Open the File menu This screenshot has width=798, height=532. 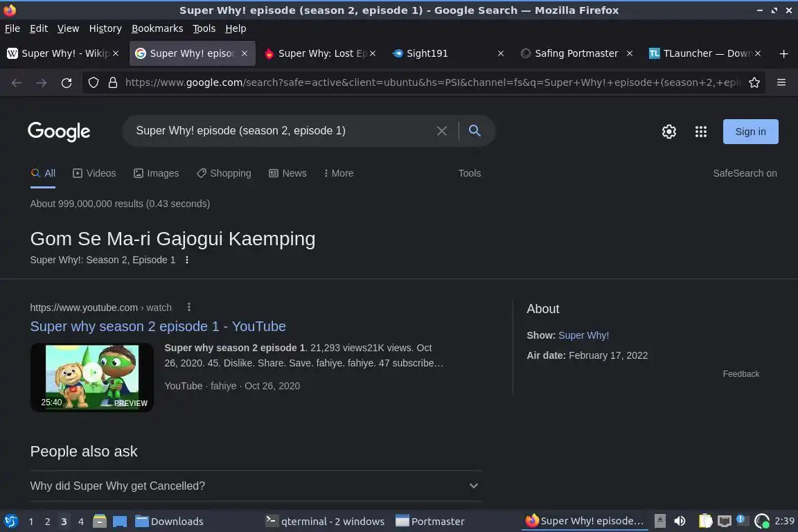12,28
